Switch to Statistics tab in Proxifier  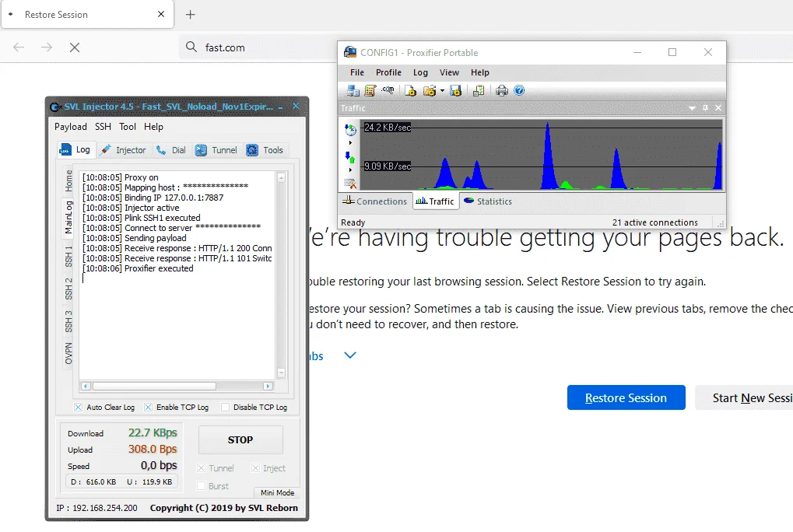point(488,201)
